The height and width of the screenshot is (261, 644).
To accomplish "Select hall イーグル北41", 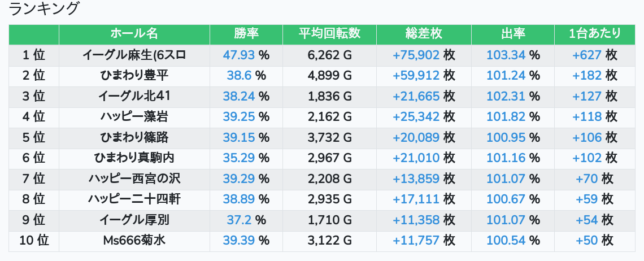I will coord(134,96).
